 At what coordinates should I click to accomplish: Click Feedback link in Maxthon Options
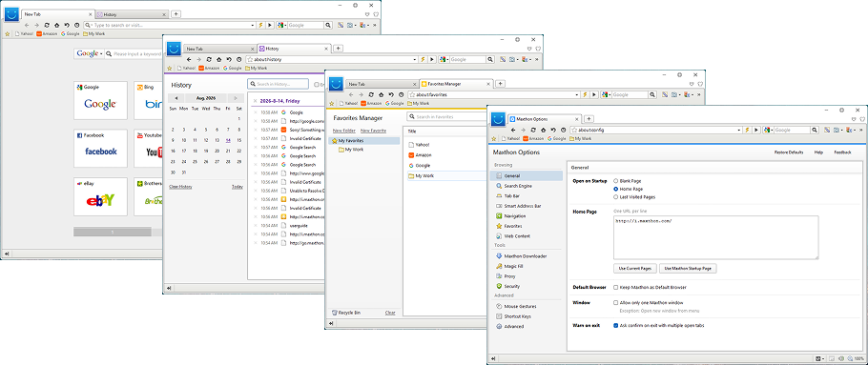[842, 152]
